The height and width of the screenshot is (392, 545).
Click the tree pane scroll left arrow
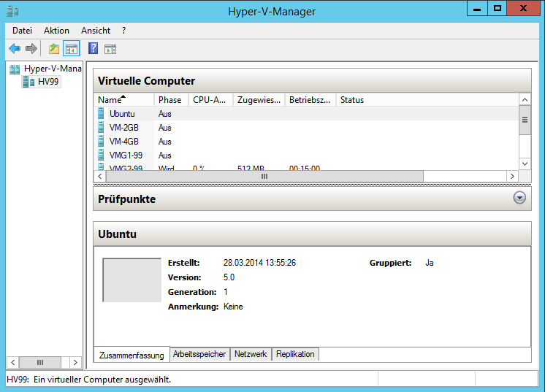click(x=13, y=363)
